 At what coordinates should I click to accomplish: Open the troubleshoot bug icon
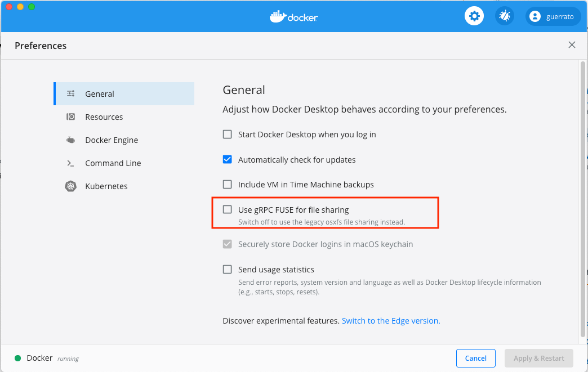coord(505,16)
